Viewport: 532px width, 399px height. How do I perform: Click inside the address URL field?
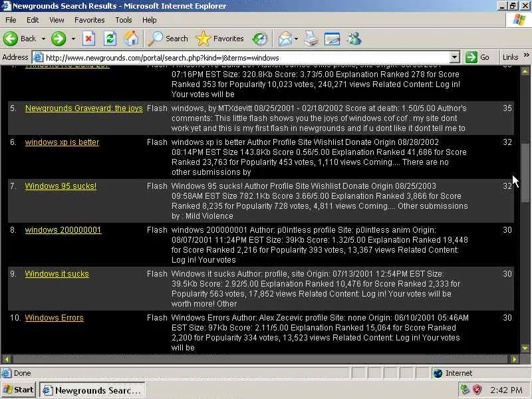[x=247, y=58]
